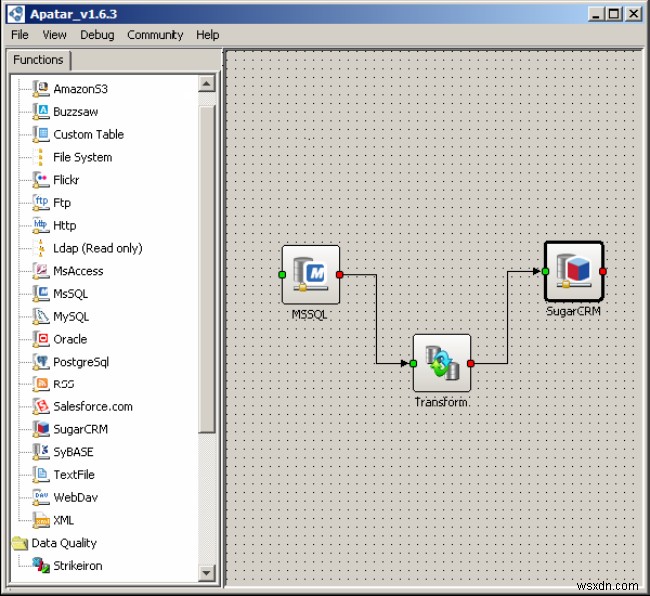
Task: Click the Salesforce.com connector icon
Action: coord(41,406)
